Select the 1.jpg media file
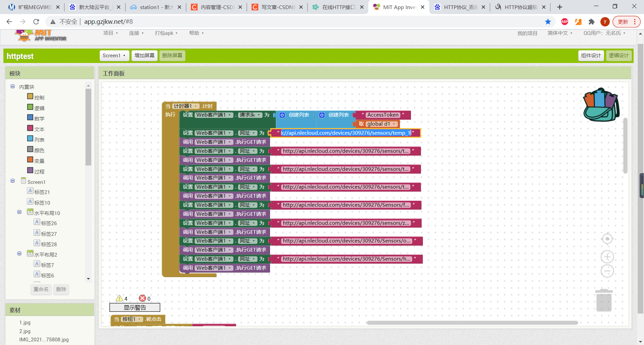 click(x=25, y=323)
